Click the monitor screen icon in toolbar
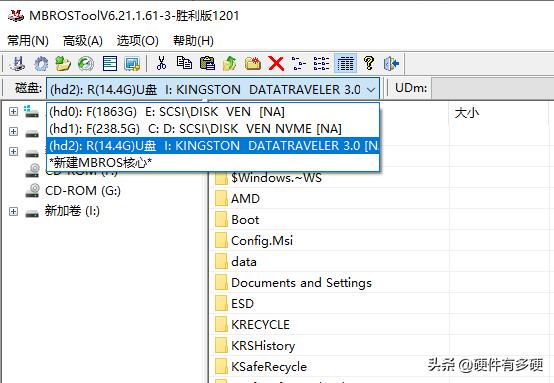 pyautogui.click(x=132, y=64)
